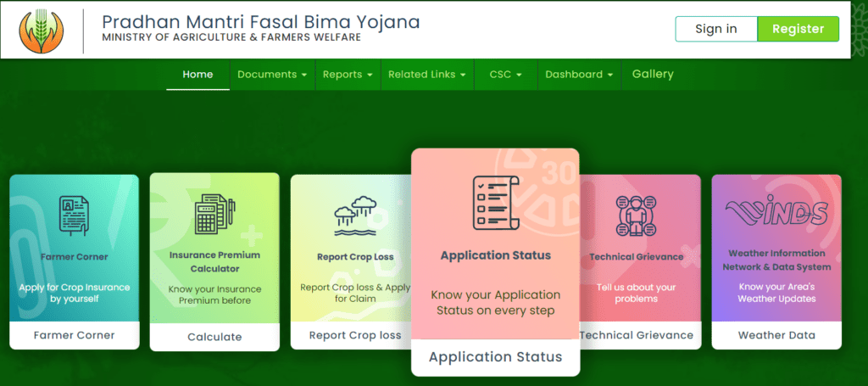Click 'Tell us about your problems' text
This screenshot has height=386, width=868.
coord(636,293)
